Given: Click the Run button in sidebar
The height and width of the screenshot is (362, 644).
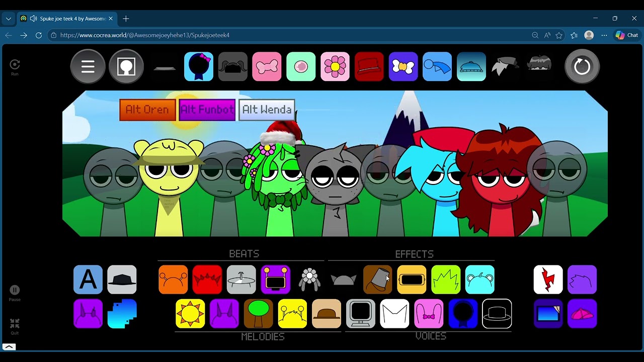Looking at the screenshot, I should [x=15, y=67].
